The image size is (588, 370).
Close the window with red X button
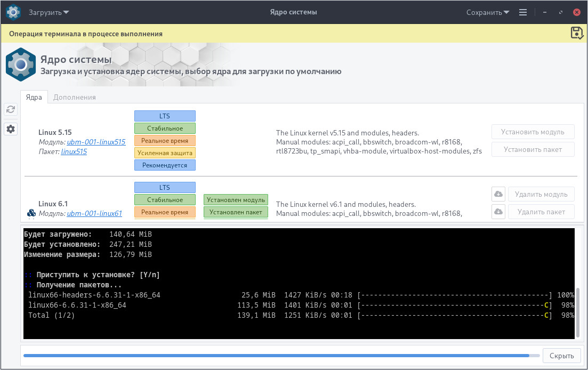pos(577,12)
